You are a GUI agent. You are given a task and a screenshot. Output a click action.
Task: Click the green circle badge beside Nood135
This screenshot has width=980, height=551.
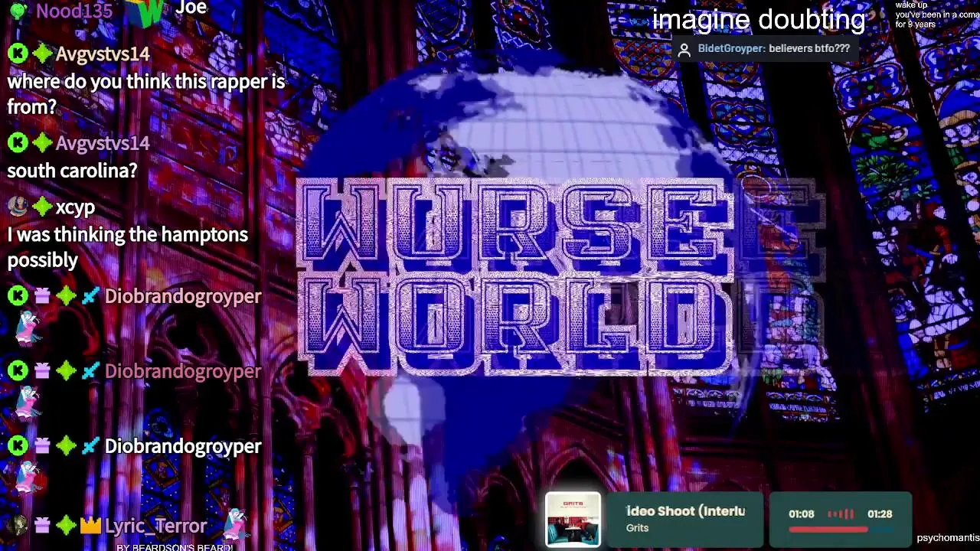pyautogui.click(x=18, y=11)
